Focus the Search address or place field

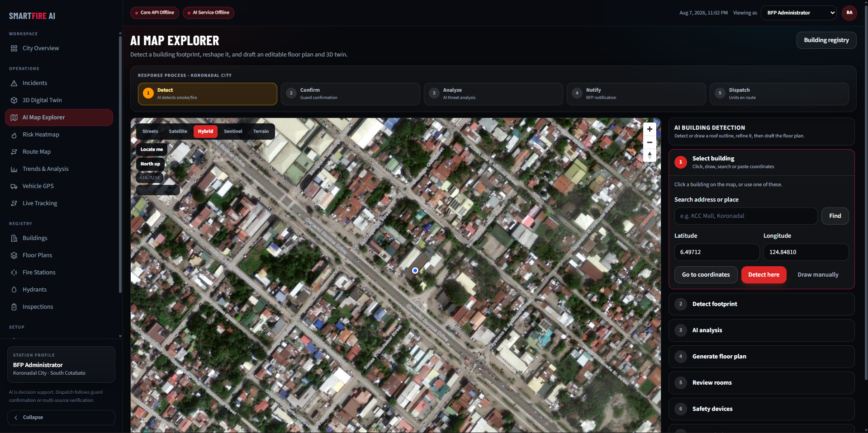tap(746, 216)
